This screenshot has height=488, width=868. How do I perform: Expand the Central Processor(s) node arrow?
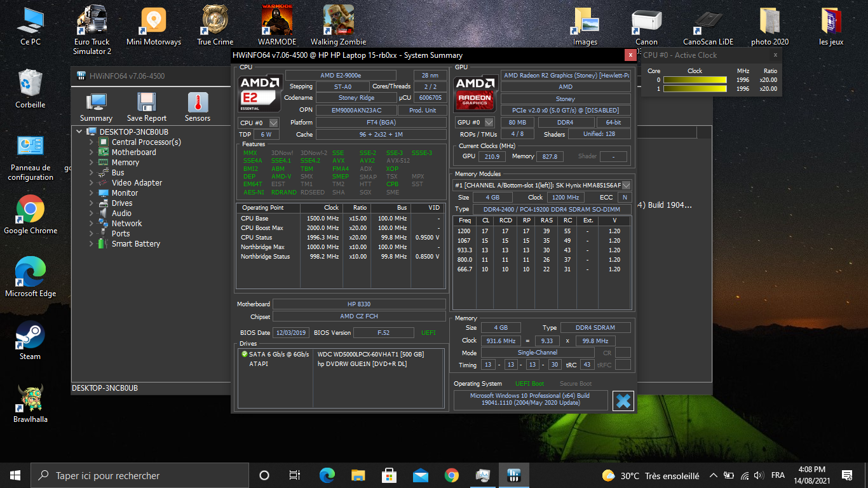coord(91,142)
